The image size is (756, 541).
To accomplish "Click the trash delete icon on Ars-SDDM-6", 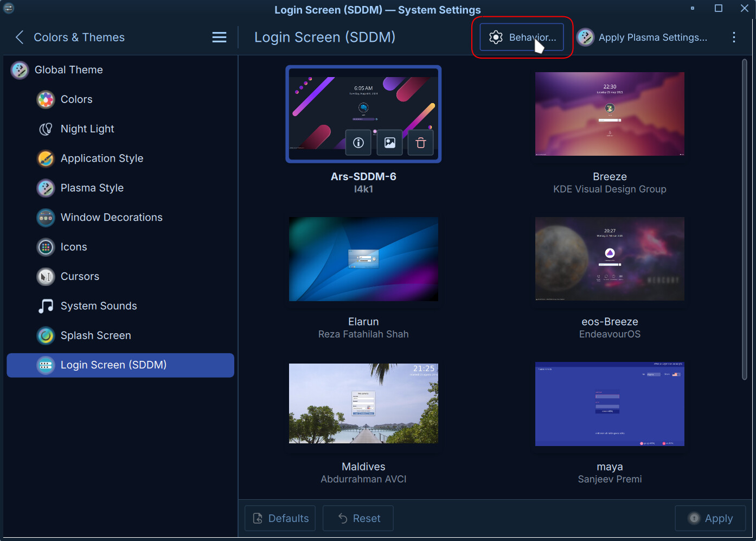I will (420, 143).
